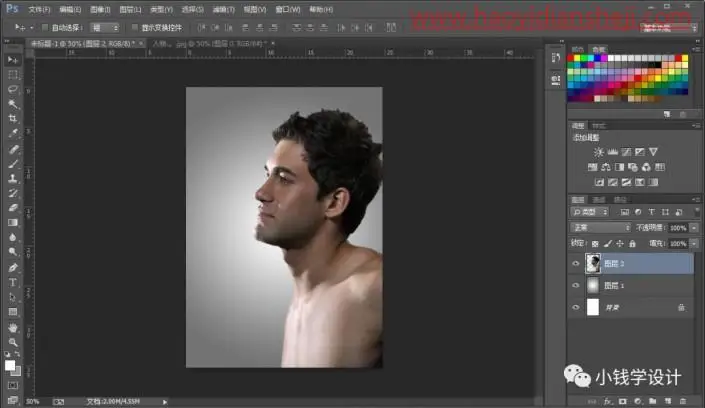Open the Image menu

[100, 9]
